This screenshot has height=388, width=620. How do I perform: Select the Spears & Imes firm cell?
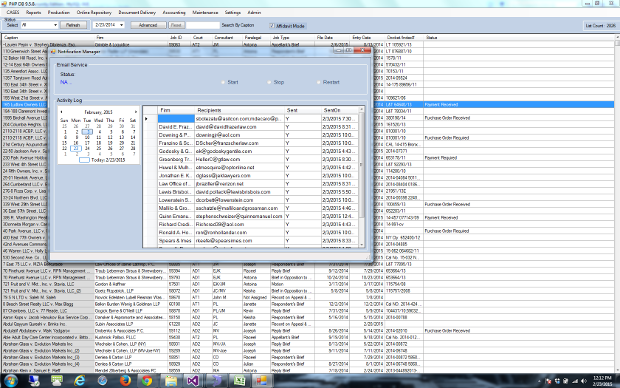click(176, 240)
